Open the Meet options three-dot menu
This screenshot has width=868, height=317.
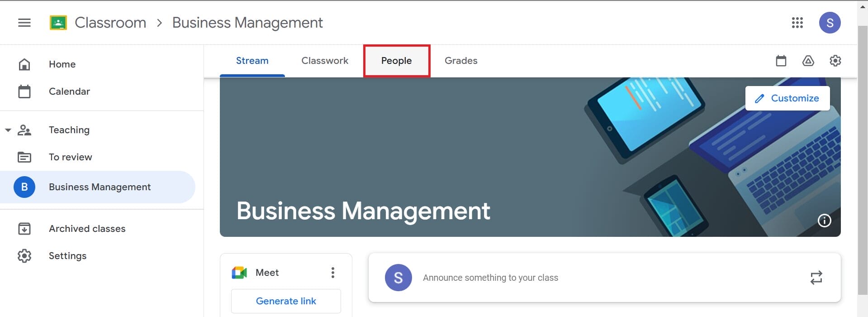tap(333, 272)
